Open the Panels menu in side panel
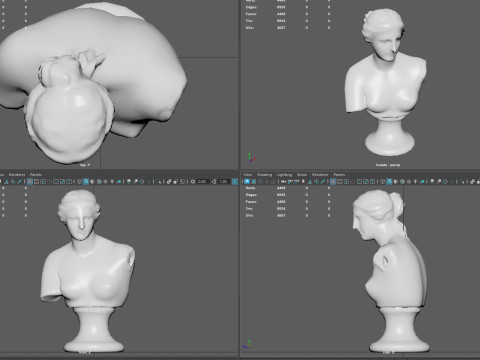The image size is (480, 360). [x=339, y=174]
